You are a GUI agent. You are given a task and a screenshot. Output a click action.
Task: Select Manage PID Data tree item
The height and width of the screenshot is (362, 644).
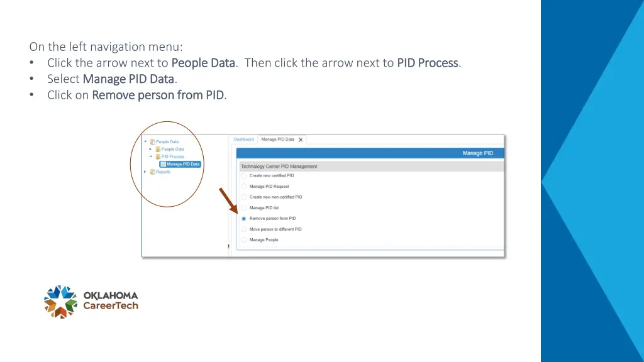180,164
